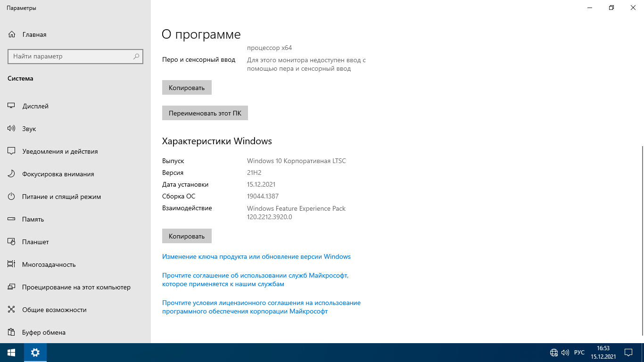Screen dimensions: 644x362
Task: Click the Звук speaker icon in sidebar
Action: tap(12, 129)
